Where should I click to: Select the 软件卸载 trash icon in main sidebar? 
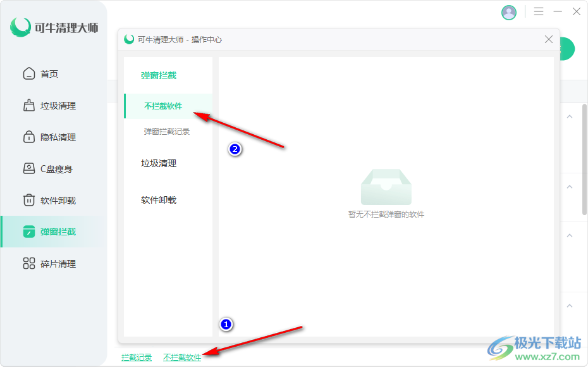tap(29, 201)
